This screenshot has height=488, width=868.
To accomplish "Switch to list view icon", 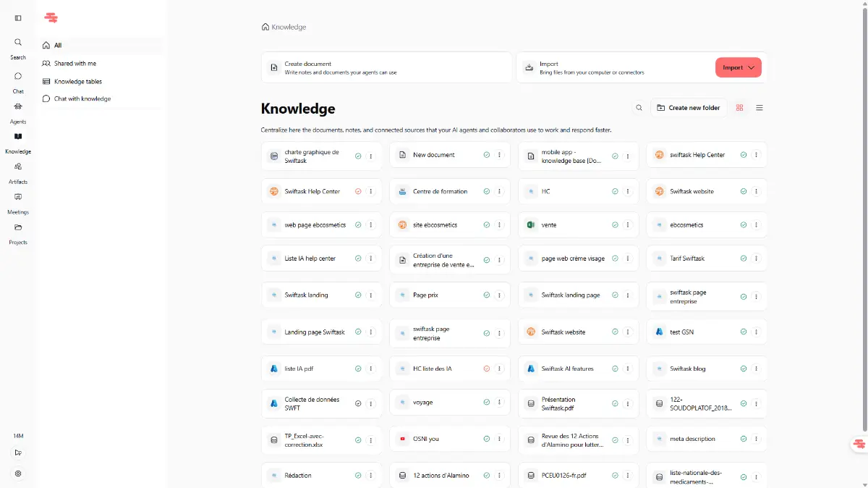I will click(759, 108).
